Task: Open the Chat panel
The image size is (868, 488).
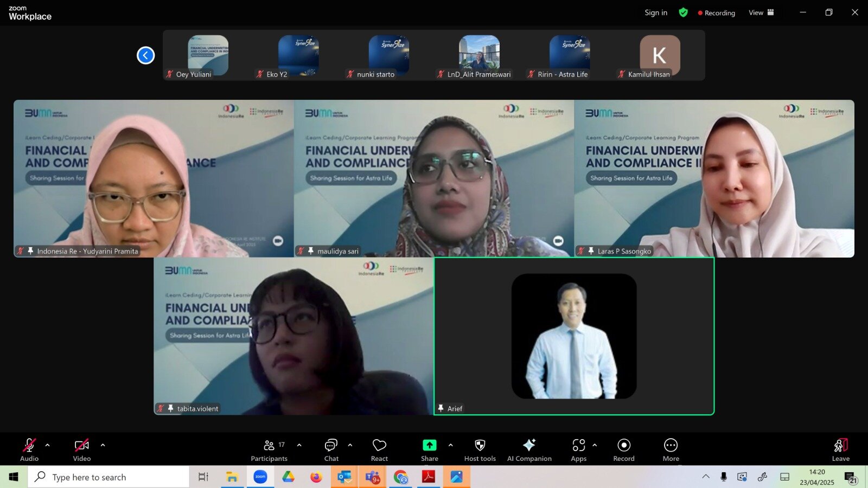Action: click(331, 450)
